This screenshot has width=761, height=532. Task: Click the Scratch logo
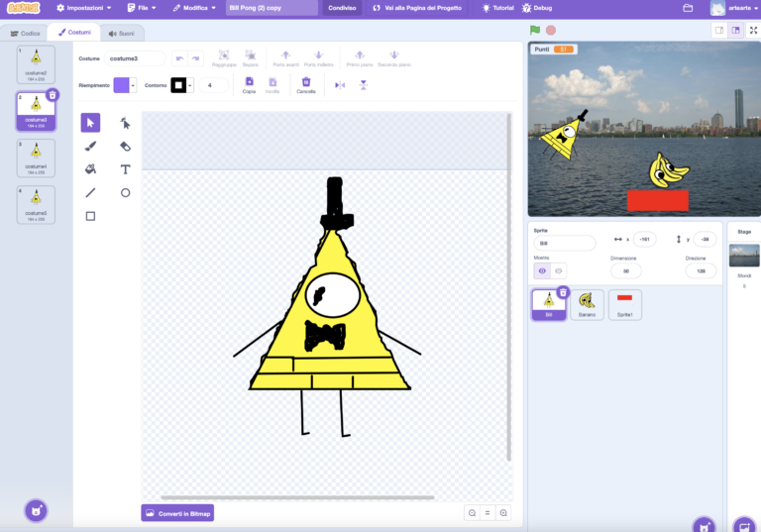(x=24, y=8)
